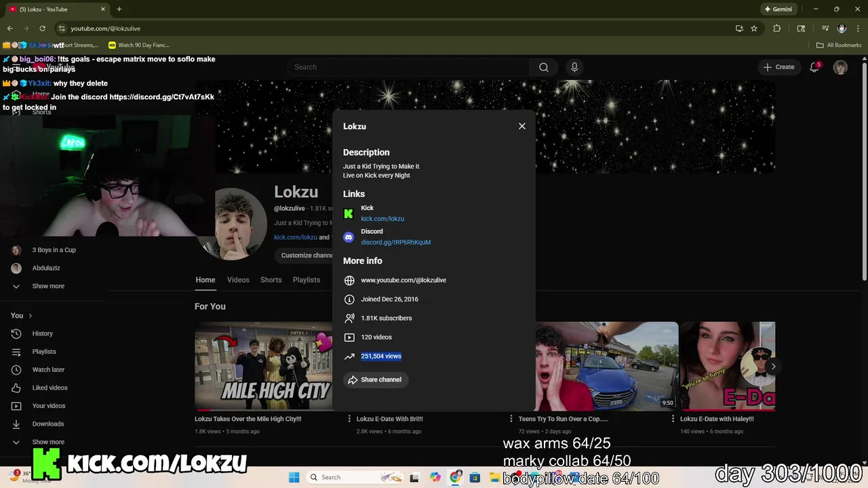Viewport: 868px width, 488px height.
Task: Switch to the Playlists channel tab
Action: (307, 280)
